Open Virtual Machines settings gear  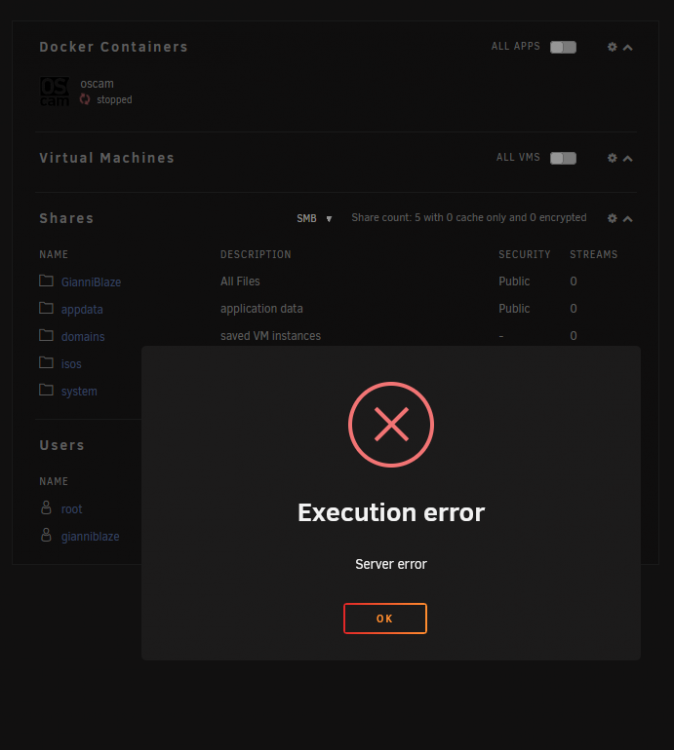[x=612, y=158]
